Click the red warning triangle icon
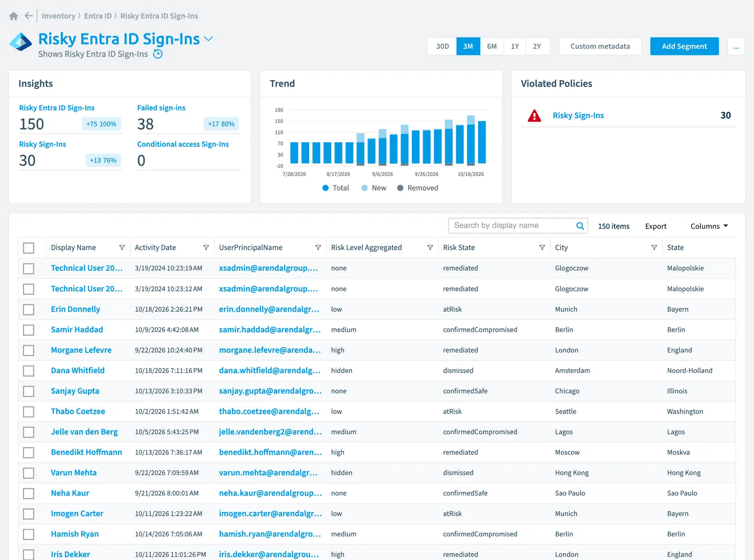Screen dimensions: 754x560 pyautogui.click(x=534, y=115)
